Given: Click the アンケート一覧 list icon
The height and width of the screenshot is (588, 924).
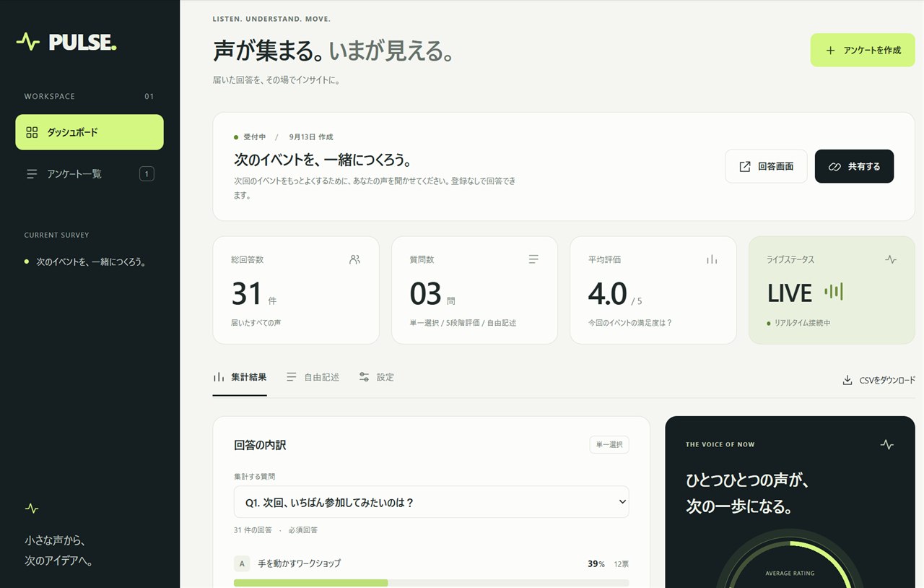Looking at the screenshot, I should [32, 174].
